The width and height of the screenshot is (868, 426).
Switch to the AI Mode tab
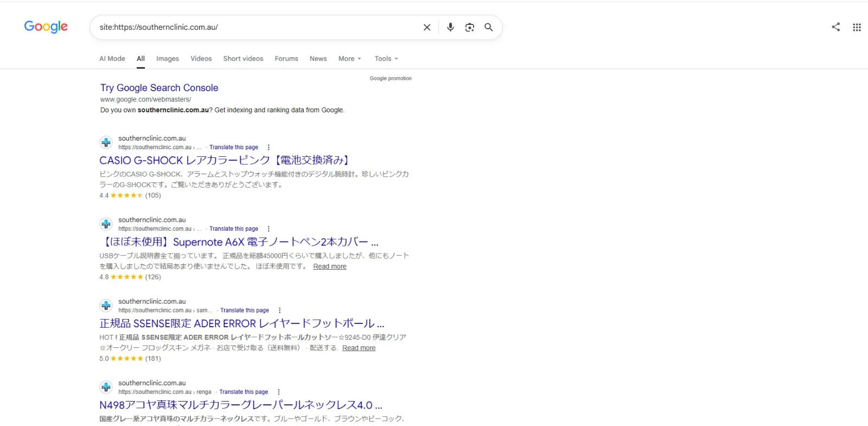112,59
